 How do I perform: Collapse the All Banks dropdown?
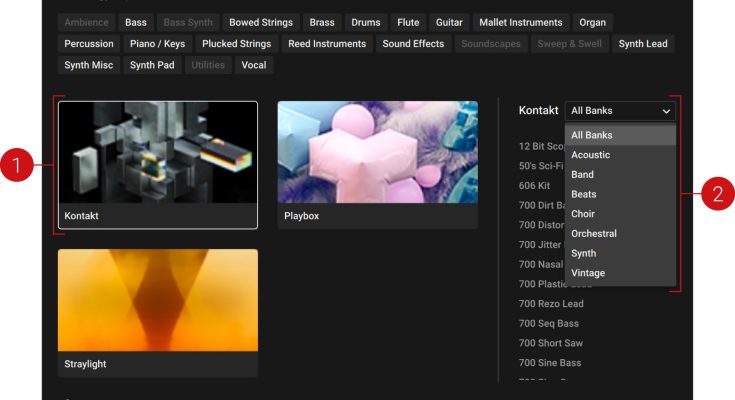coord(620,111)
